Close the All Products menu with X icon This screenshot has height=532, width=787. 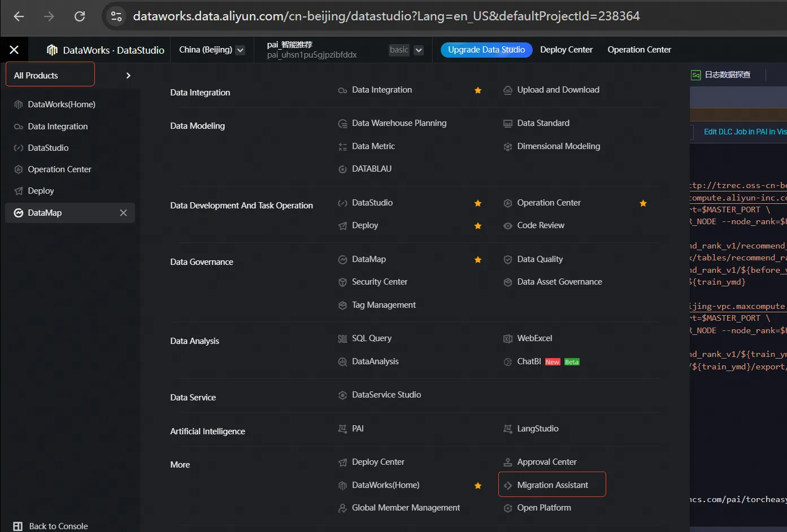(14, 50)
